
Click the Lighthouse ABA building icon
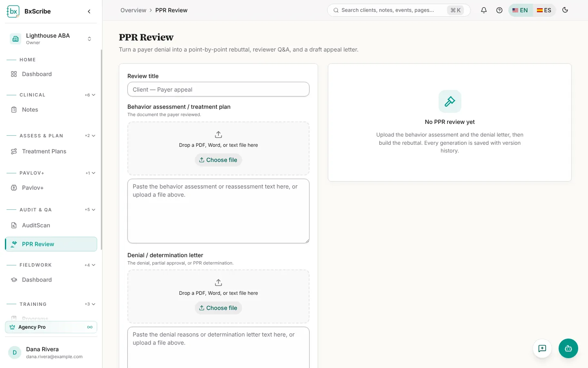pyautogui.click(x=16, y=39)
